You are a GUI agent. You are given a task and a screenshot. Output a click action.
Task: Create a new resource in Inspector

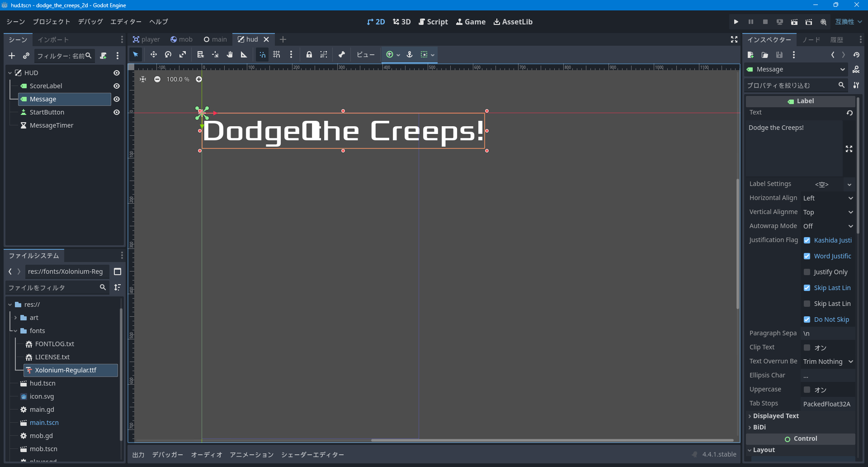pyautogui.click(x=750, y=55)
